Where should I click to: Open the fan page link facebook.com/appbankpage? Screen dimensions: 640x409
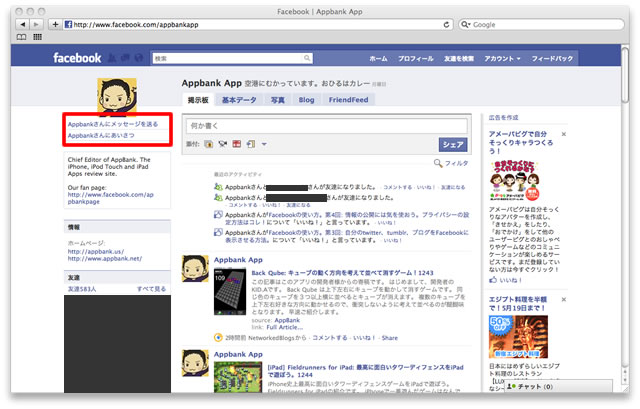[111, 198]
